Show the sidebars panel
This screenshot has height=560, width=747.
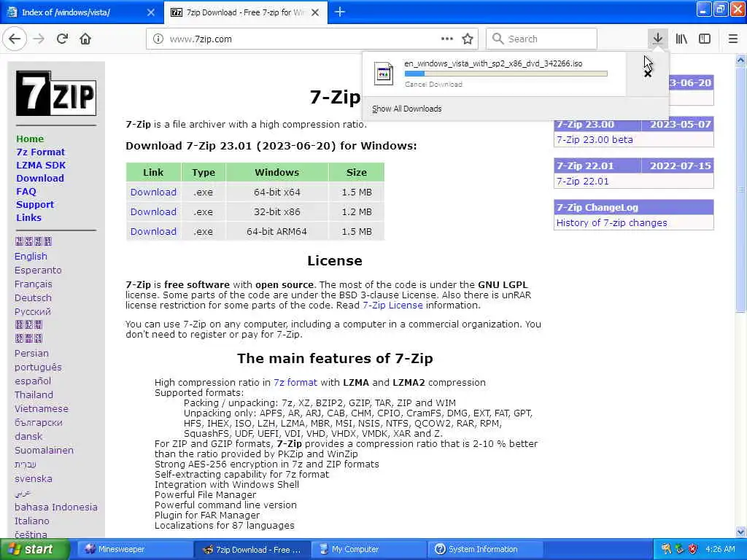pos(705,39)
